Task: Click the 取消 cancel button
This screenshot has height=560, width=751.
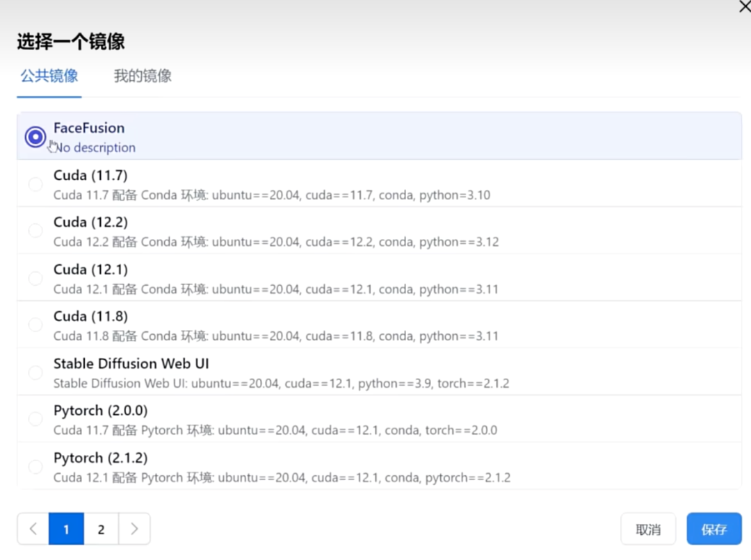Action: (x=648, y=529)
